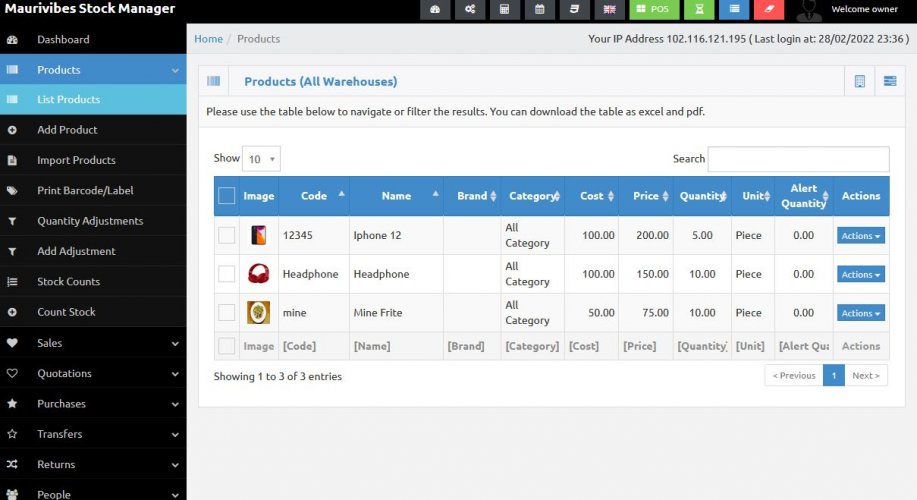Expand the People sidebar menu

(93, 493)
